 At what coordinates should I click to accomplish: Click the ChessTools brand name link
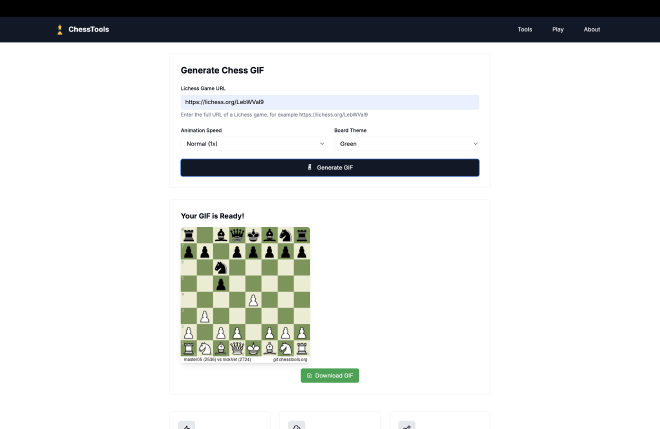(89, 30)
